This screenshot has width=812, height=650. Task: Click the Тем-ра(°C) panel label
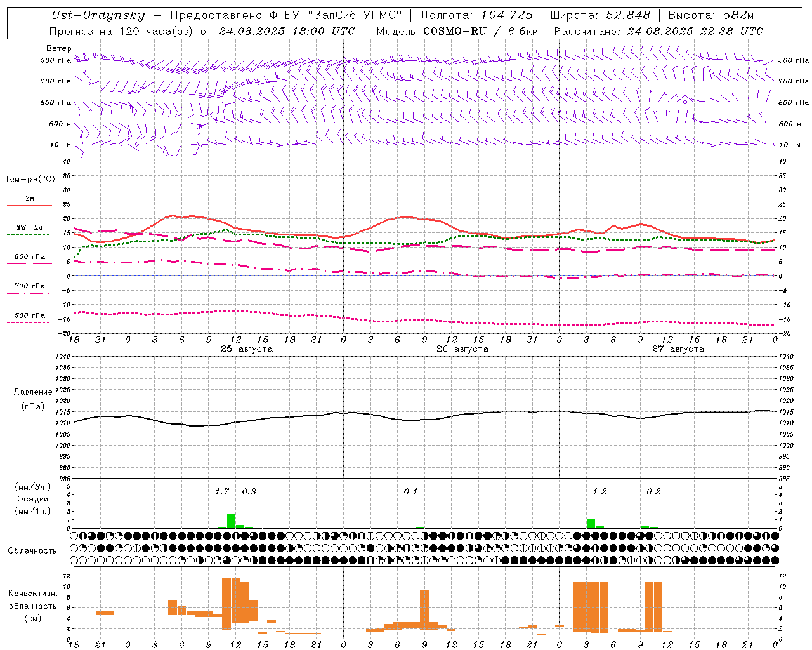30,180
